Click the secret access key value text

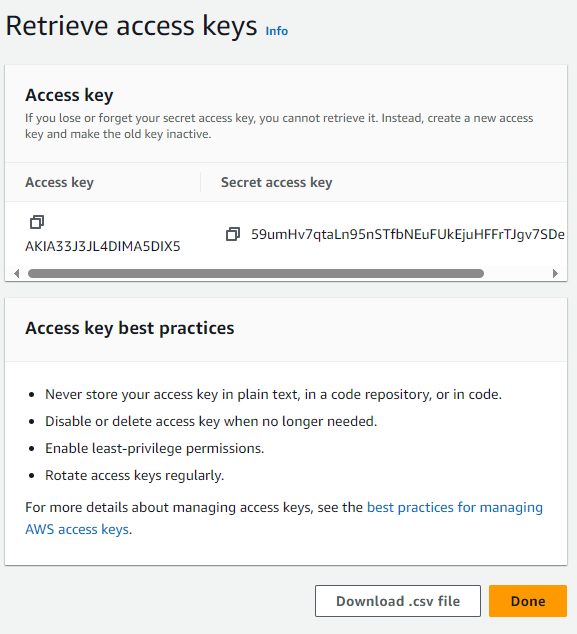[408, 234]
